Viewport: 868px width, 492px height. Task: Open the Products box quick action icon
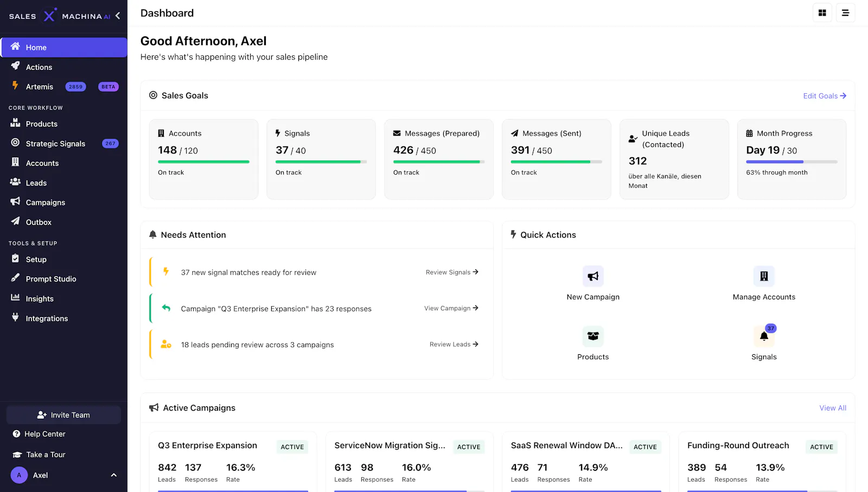593,336
